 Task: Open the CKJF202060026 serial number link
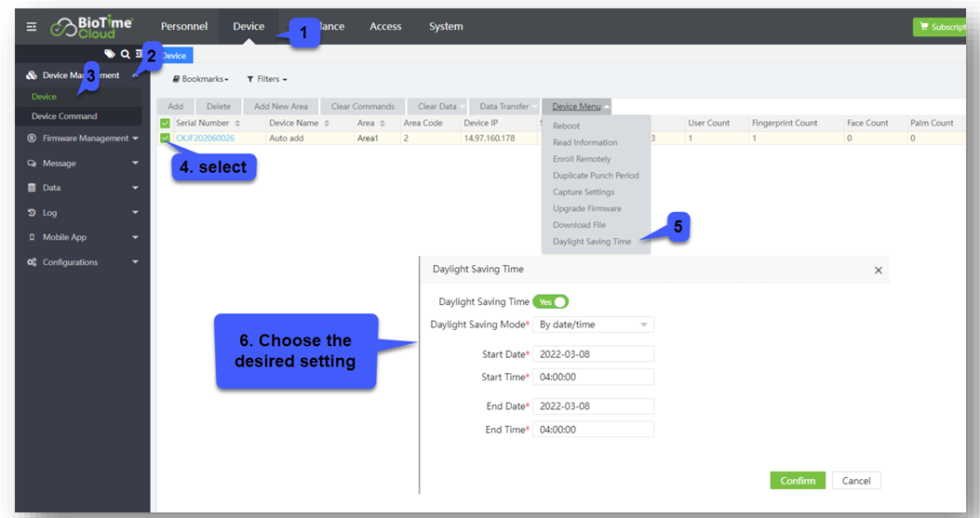tap(205, 139)
